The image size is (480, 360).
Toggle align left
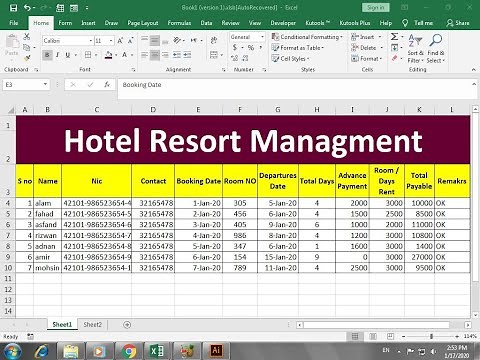pos(144,55)
